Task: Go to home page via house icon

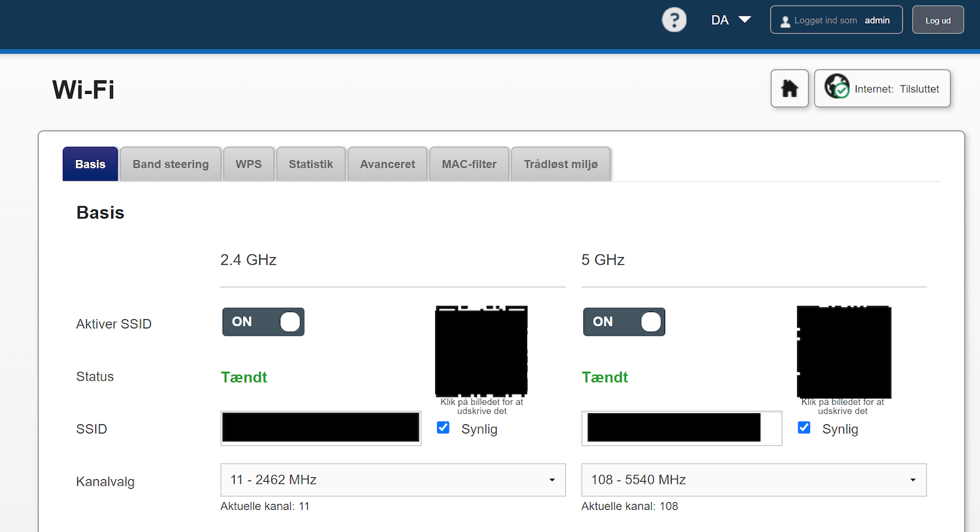Action: (789, 88)
